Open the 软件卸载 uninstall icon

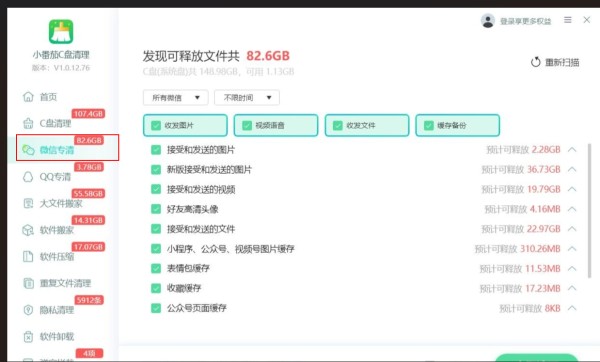tap(28, 336)
